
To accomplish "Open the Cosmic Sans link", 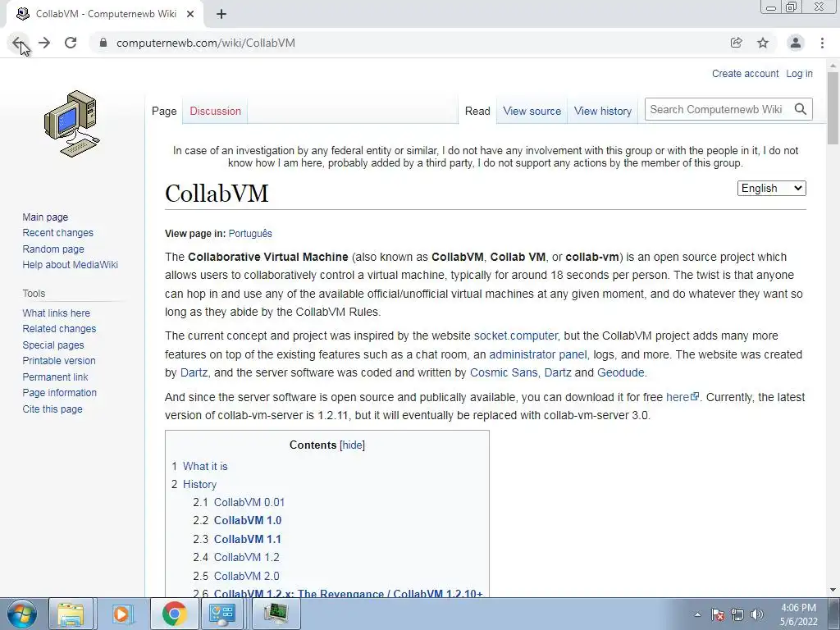I will (504, 373).
